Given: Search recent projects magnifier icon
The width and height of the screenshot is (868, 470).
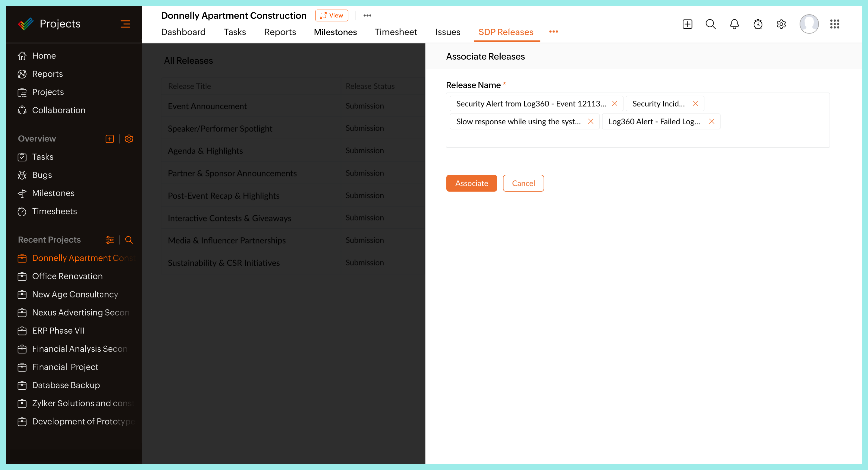Looking at the screenshot, I should point(129,240).
